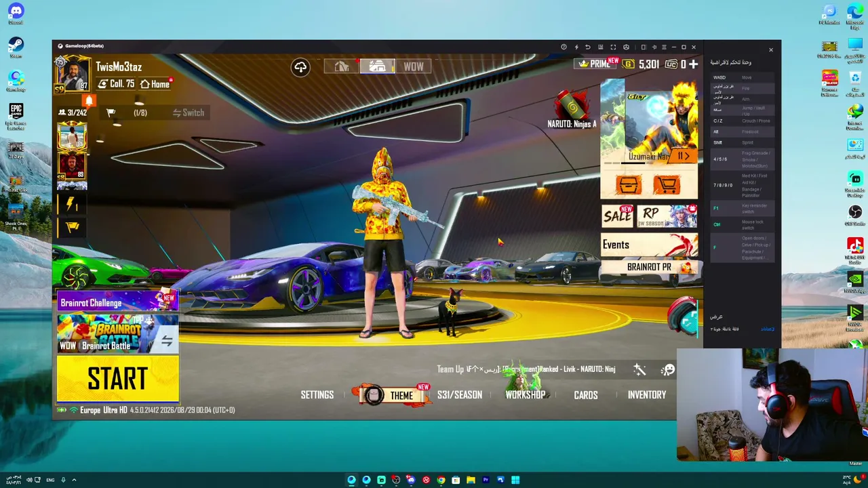Open the WORKSHOP menu
868x488 pixels.
525,394
